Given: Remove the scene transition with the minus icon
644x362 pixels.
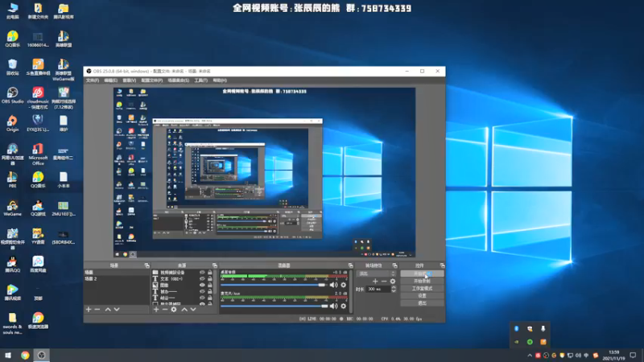Looking at the screenshot, I should (x=384, y=281).
